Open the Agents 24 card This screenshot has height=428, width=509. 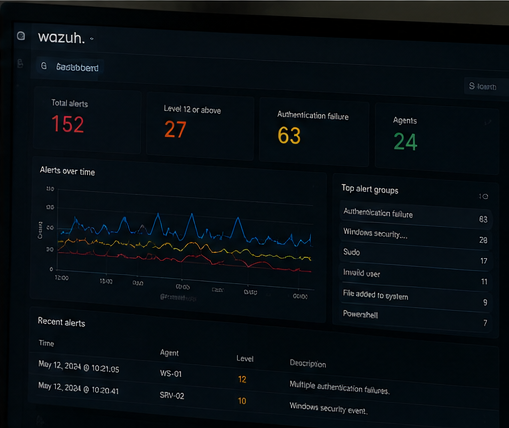coord(437,140)
